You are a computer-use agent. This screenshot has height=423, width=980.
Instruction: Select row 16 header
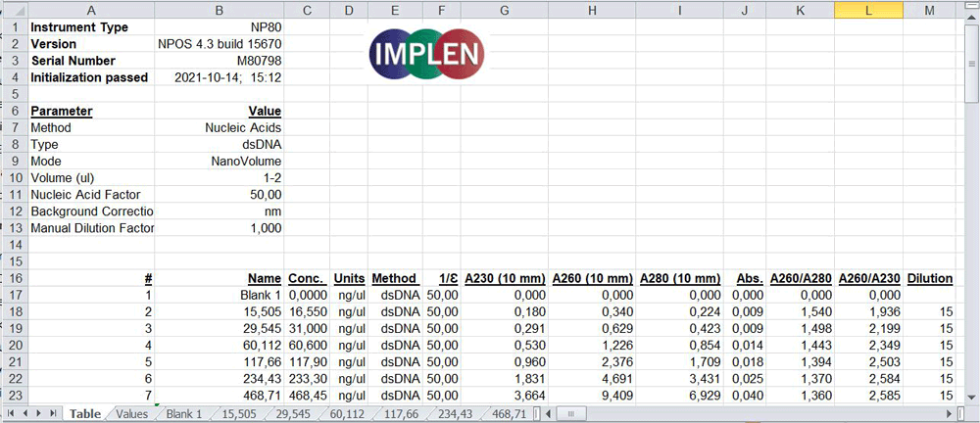(x=13, y=278)
